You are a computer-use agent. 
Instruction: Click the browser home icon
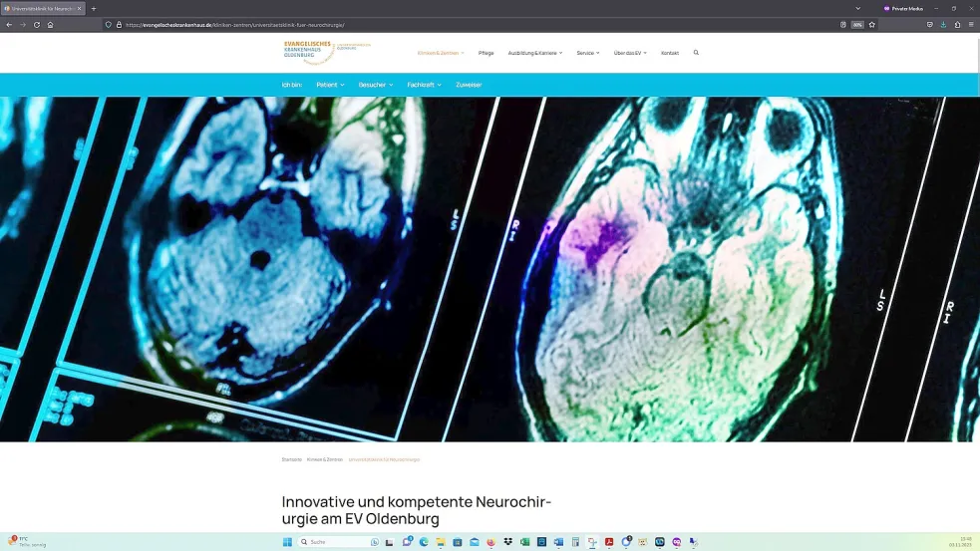pyautogui.click(x=51, y=24)
